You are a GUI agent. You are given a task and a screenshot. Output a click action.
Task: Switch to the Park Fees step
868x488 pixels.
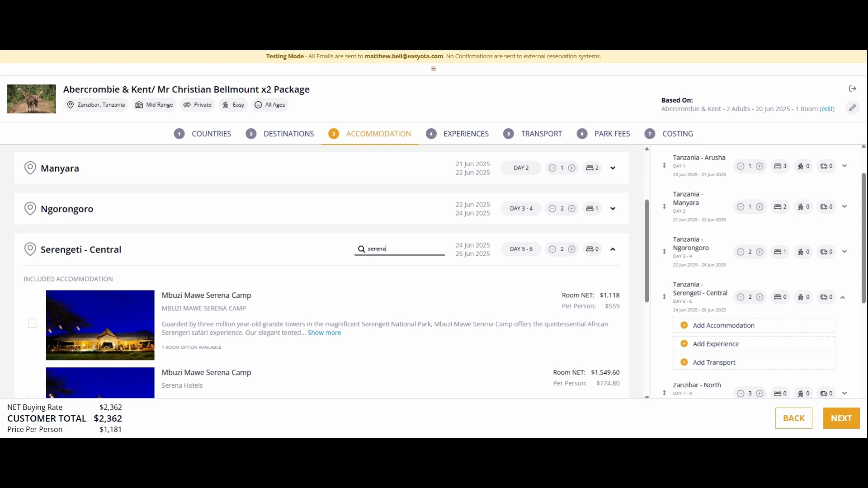pos(604,134)
